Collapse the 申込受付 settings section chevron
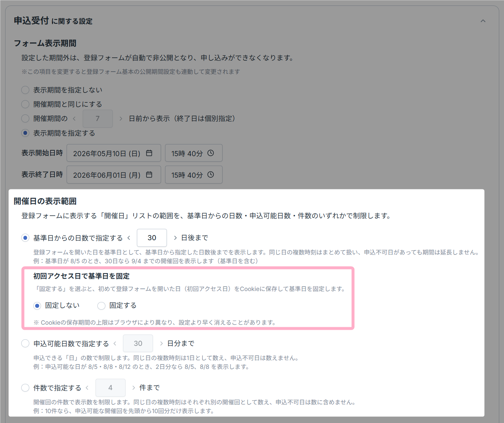 pyautogui.click(x=483, y=21)
